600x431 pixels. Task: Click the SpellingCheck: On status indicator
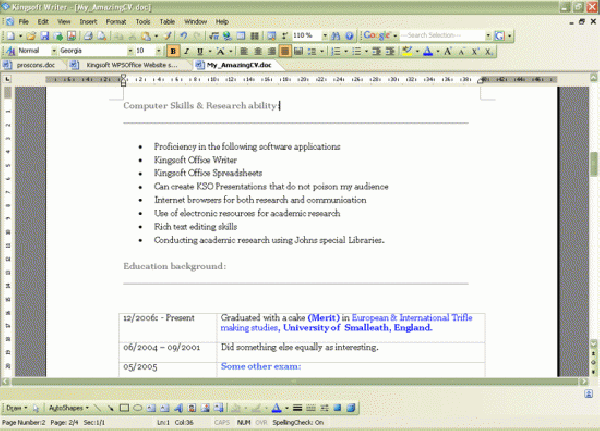coord(298,423)
